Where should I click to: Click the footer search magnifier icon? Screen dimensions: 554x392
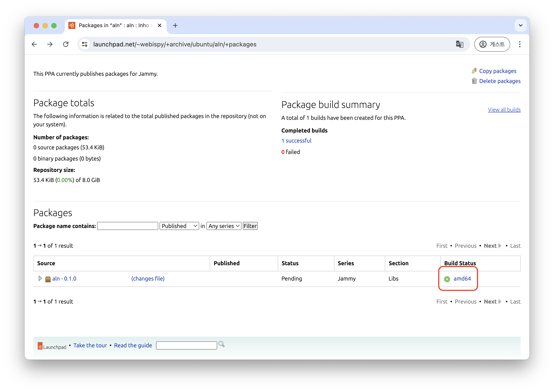(x=221, y=344)
